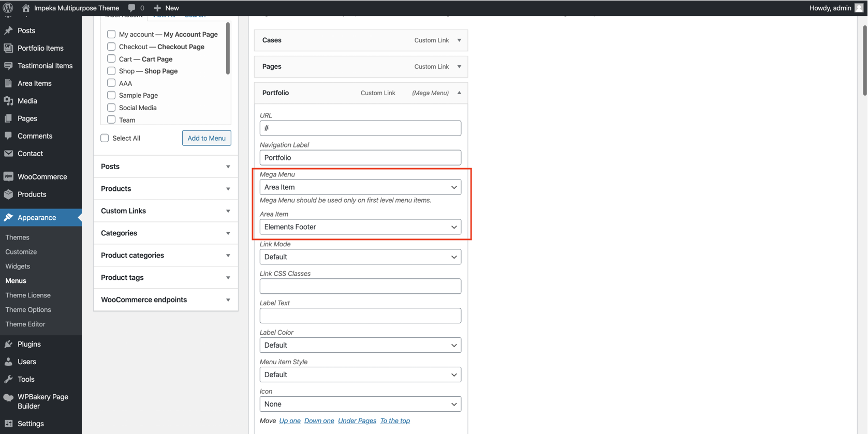Screen dimensions: 868x434
Task: Click the admin user avatar icon
Action: tap(859, 8)
